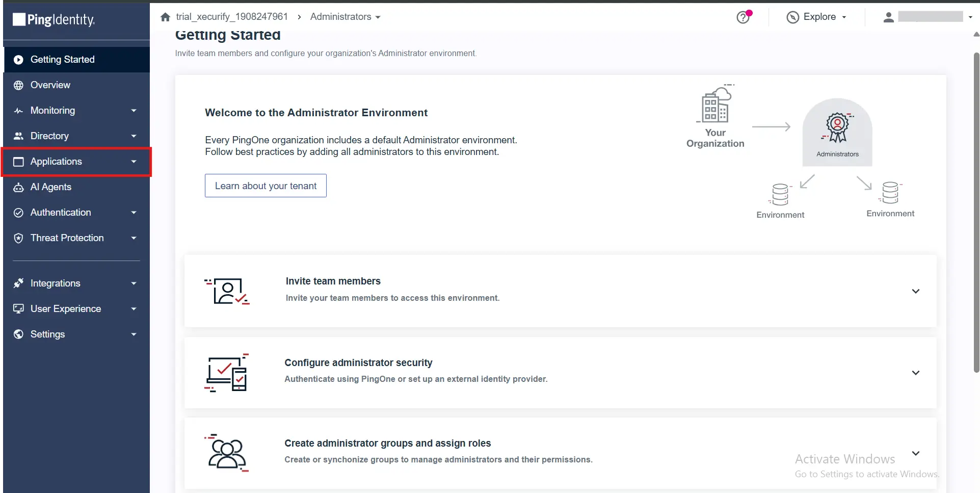Click the Monitoring pulse icon
Viewport: 980px width, 493px height.
click(x=18, y=111)
